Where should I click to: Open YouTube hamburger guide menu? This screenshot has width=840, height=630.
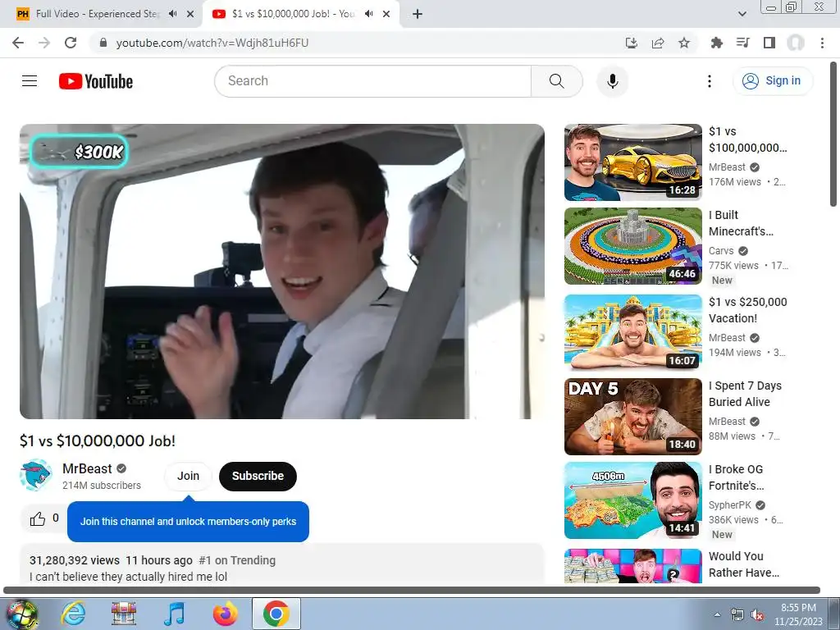coord(30,81)
